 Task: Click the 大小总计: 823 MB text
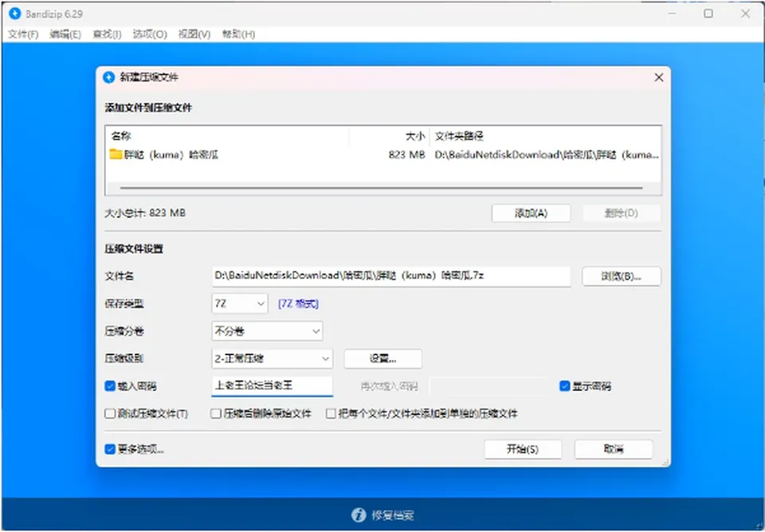click(x=145, y=213)
